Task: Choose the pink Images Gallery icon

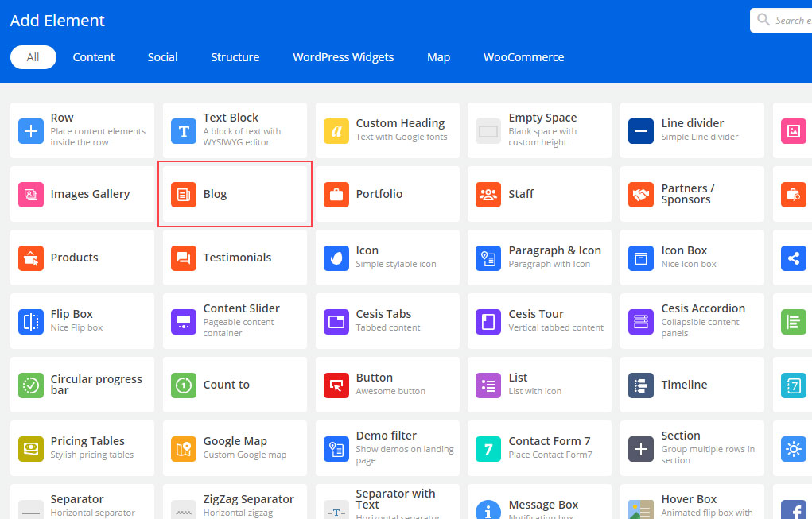Action: (31, 194)
